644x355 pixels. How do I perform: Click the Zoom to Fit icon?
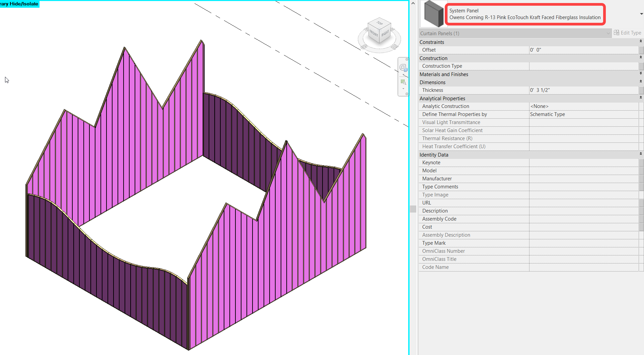(x=404, y=82)
